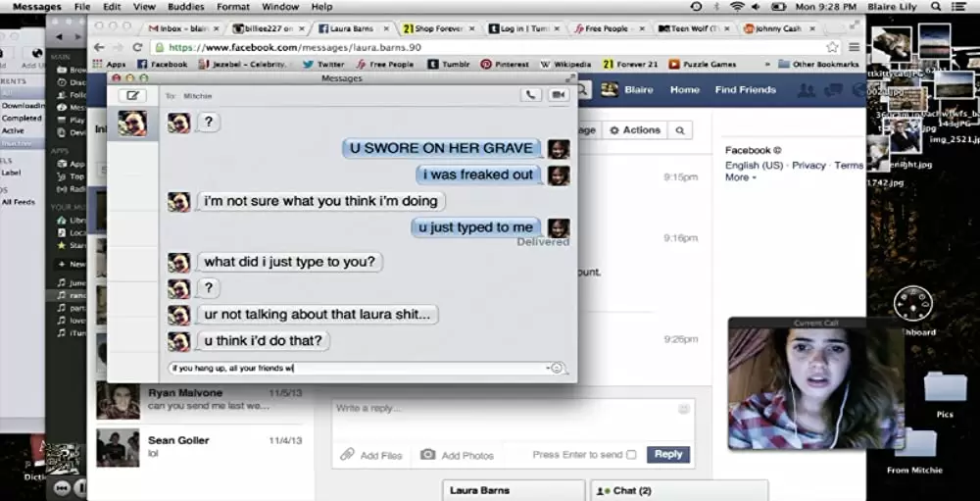Viewport: 980px width, 501px height.
Task: Start an audio call with Mitchie
Action: pos(531,95)
